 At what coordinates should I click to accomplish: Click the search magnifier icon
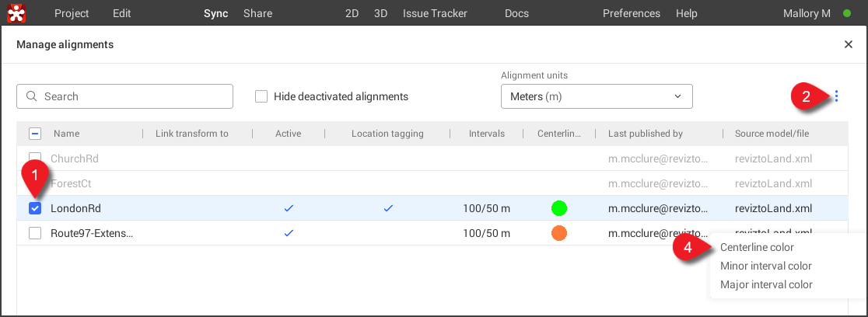click(x=32, y=96)
